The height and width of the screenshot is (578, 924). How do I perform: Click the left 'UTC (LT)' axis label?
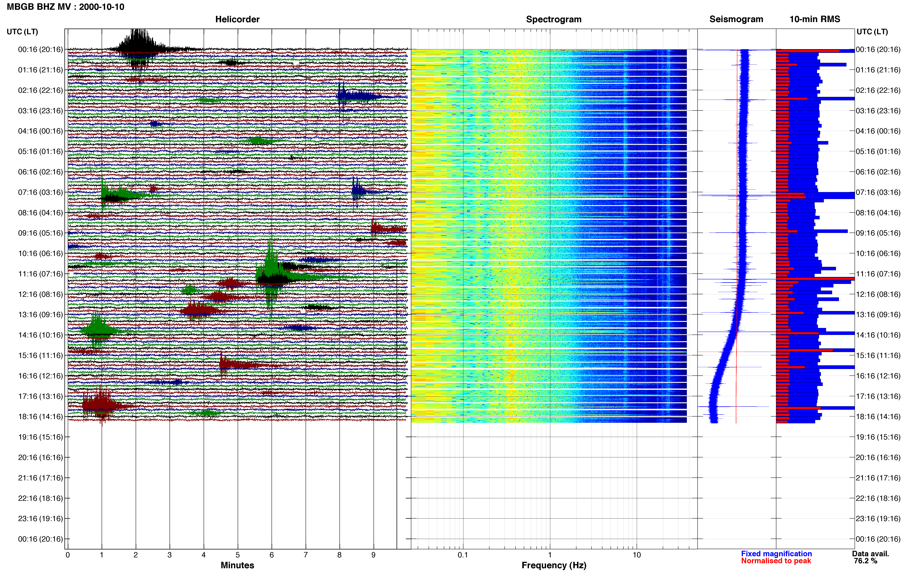22,32
